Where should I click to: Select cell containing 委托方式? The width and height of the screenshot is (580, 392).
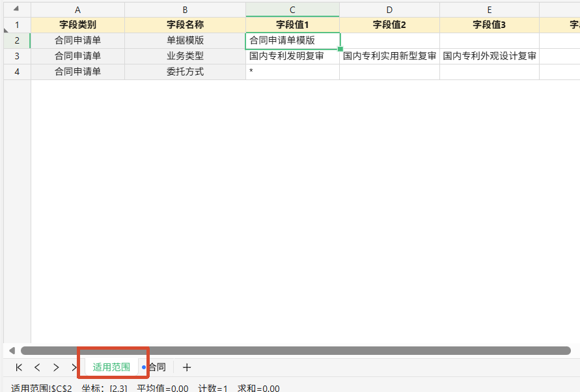pos(185,72)
